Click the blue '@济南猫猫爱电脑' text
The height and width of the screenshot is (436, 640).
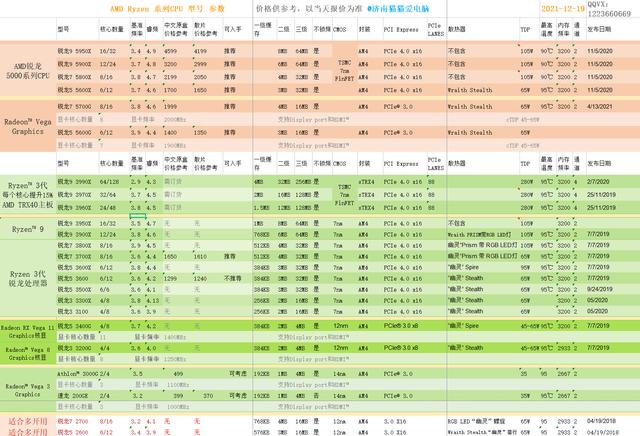pos(398,9)
